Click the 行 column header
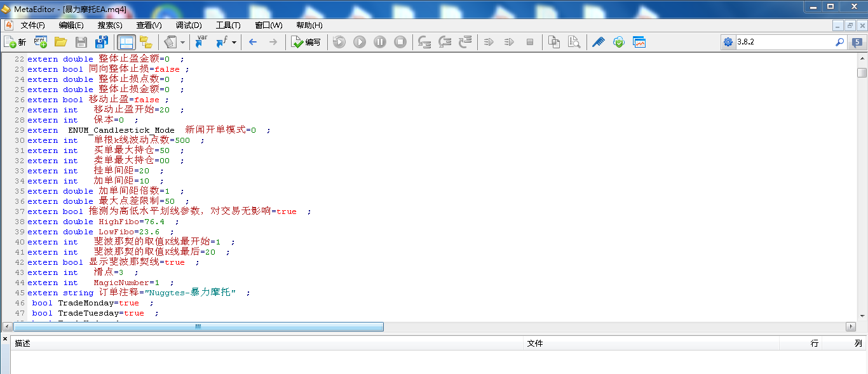This screenshot has width=868, height=374. [x=801, y=343]
